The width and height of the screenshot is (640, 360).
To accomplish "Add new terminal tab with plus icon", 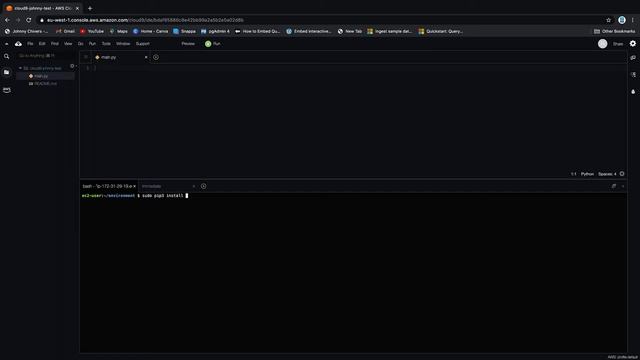I will [x=203, y=186].
